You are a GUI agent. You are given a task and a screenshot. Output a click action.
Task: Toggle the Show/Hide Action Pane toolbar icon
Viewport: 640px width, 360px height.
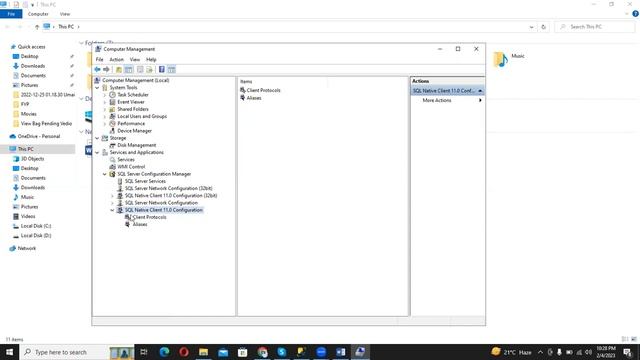(171, 69)
